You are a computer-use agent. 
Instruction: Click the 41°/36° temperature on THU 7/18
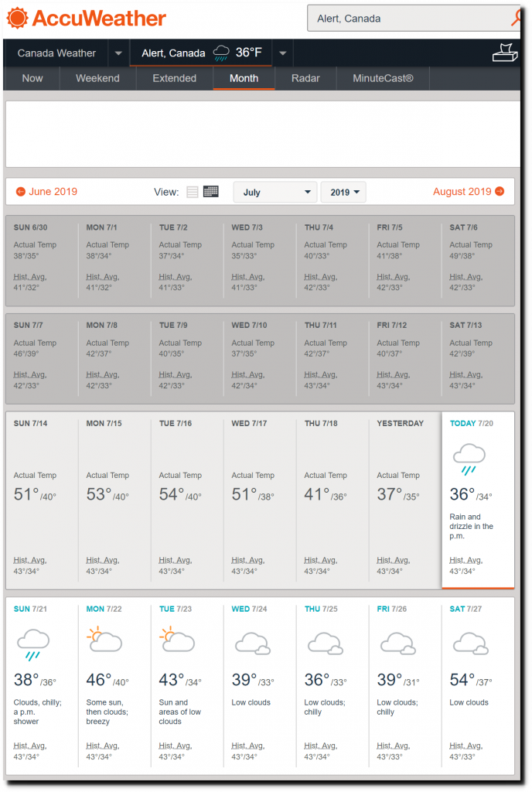tap(326, 494)
